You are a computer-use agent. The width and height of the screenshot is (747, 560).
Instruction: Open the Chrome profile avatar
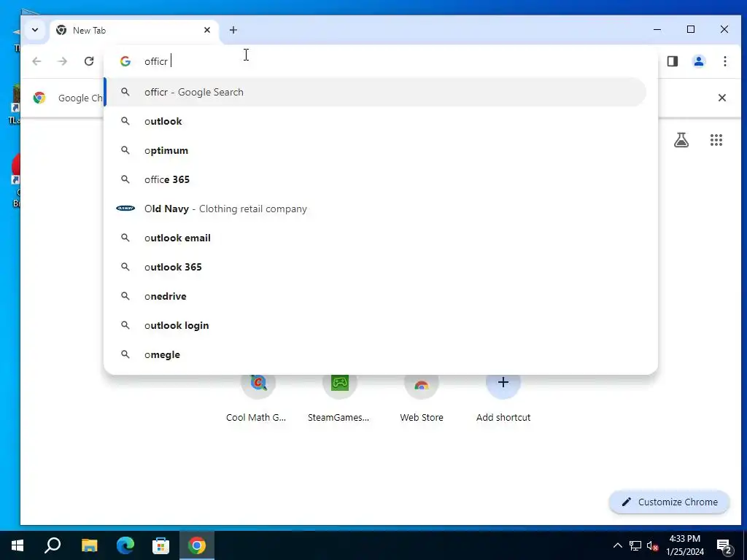[x=698, y=61]
